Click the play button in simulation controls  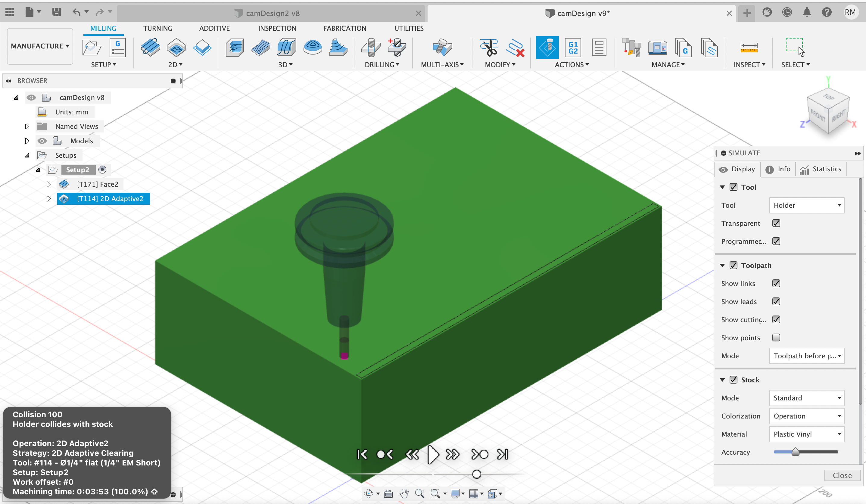(433, 454)
